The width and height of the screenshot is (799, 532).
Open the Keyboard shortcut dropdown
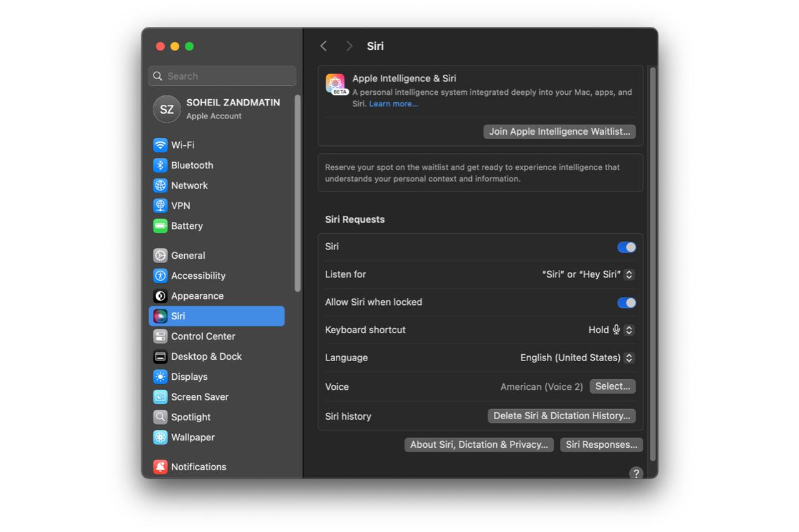(x=612, y=330)
